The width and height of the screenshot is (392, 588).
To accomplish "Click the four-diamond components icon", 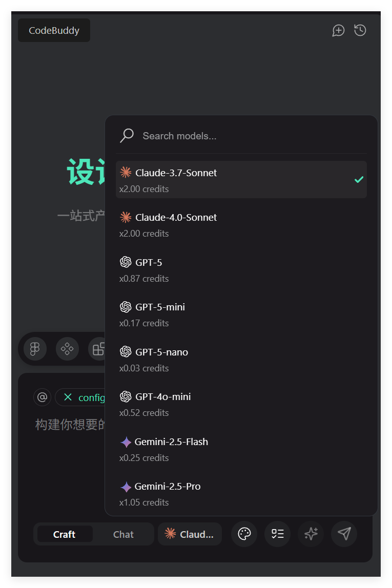I will point(67,349).
